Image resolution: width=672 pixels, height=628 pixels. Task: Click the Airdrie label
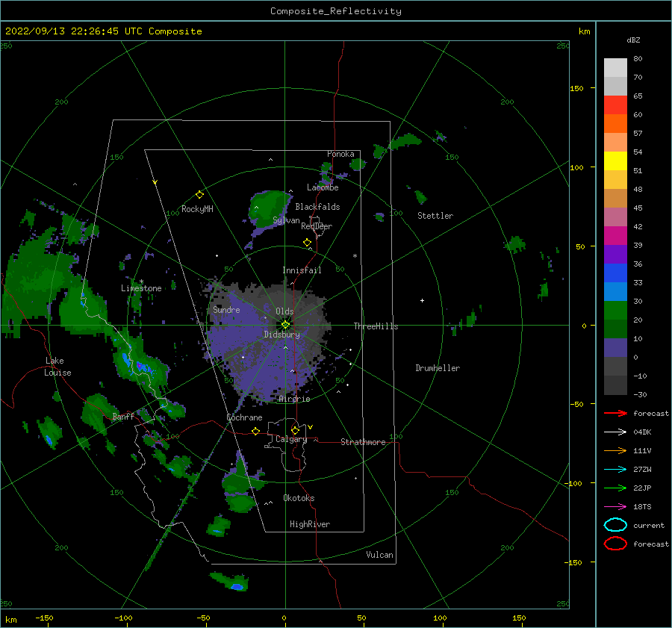(x=294, y=399)
